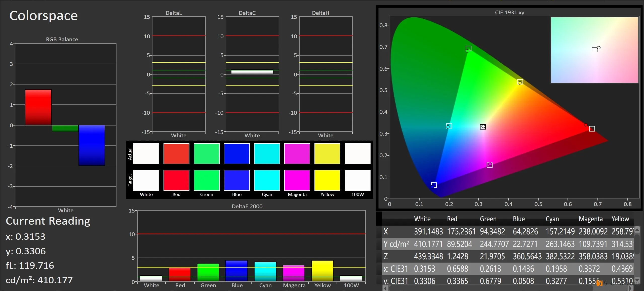Screen dimensions: 644x291
Task: Click the value 360.5643 in the Blue column
Action: click(527, 256)
